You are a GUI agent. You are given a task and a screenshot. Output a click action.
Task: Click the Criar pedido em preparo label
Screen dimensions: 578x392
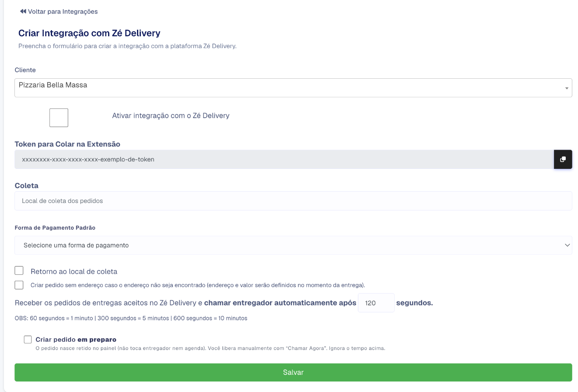point(76,339)
